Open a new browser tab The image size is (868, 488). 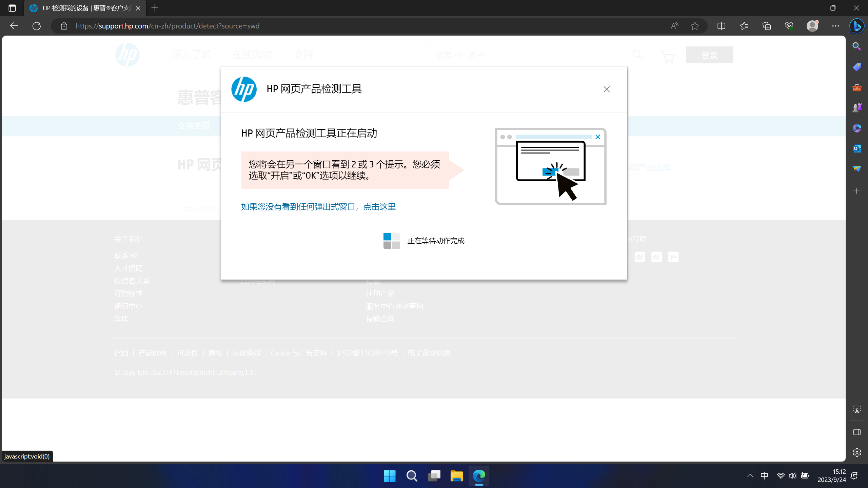155,8
